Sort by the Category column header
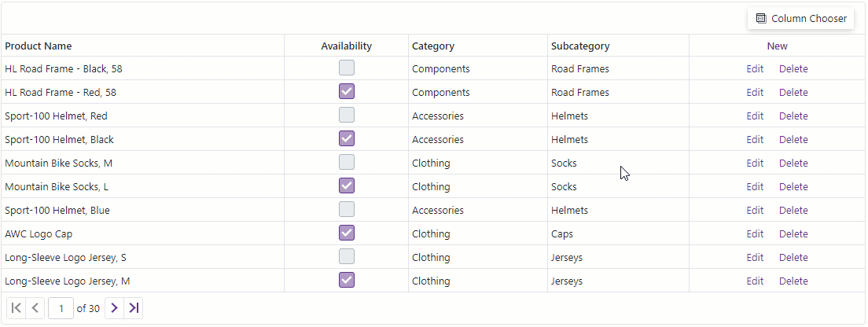 [433, 46]
